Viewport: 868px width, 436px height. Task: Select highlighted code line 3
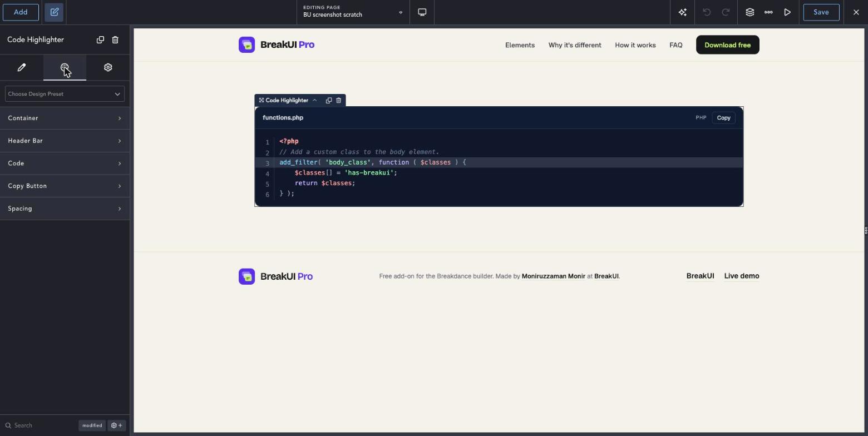pyautogui.click(x=499, y=162)
